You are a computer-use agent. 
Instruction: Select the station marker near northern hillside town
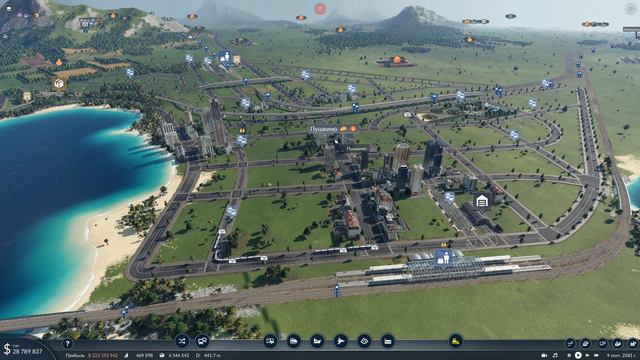224,57
